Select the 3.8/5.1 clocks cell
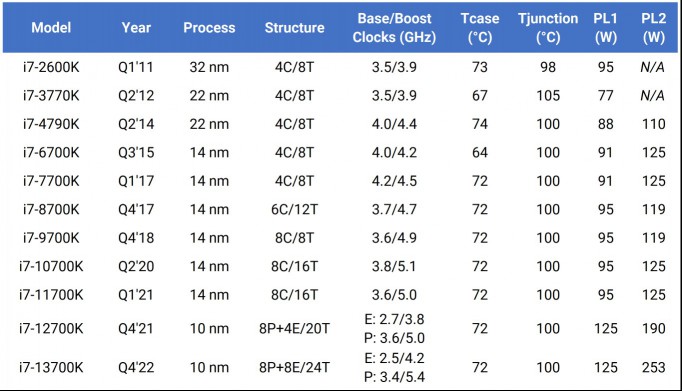 pyautogui.click(x=394, y=266)
